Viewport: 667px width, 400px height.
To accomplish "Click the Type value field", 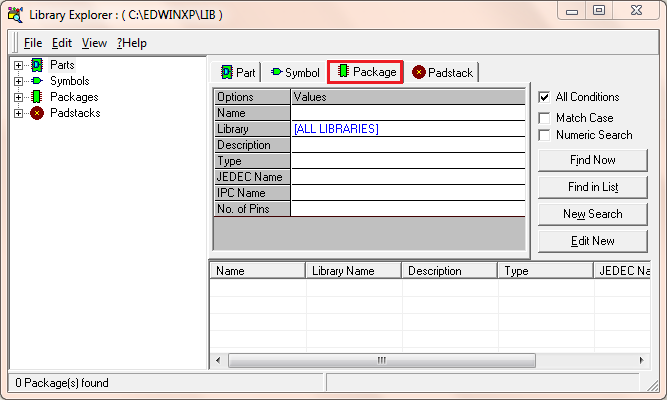I will coord(408,161).
